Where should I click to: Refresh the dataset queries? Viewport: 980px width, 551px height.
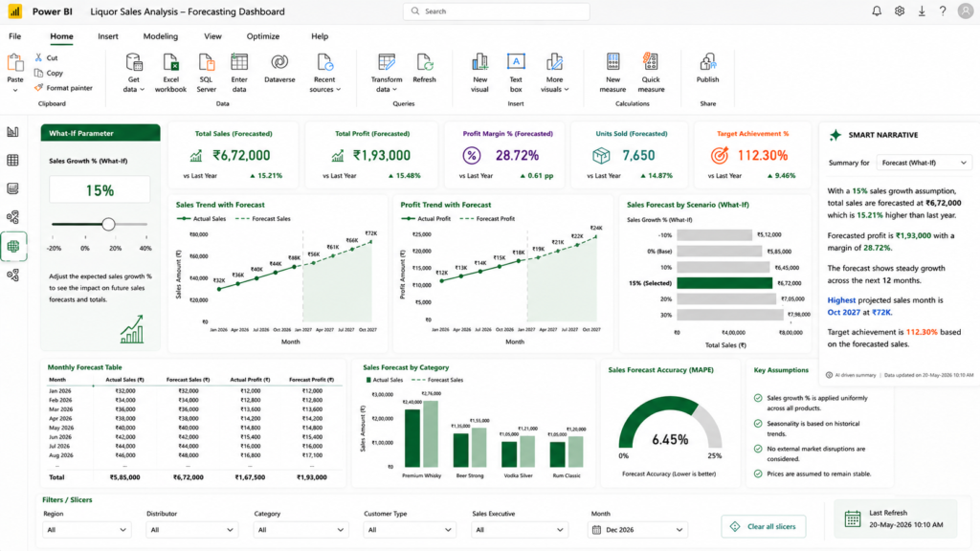coord(424,68)
